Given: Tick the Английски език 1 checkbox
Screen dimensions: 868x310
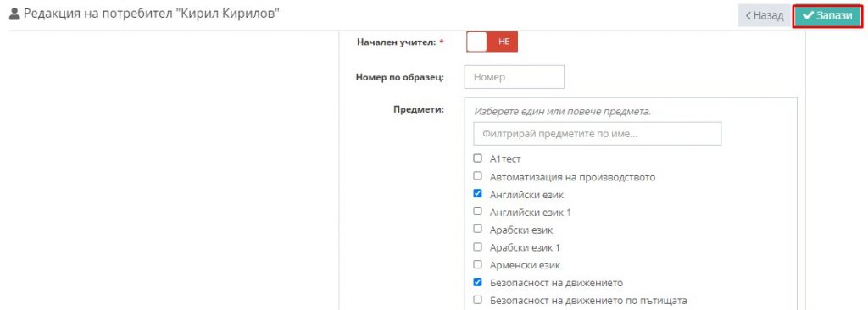Looking at the screenshot, I should 478,212.
